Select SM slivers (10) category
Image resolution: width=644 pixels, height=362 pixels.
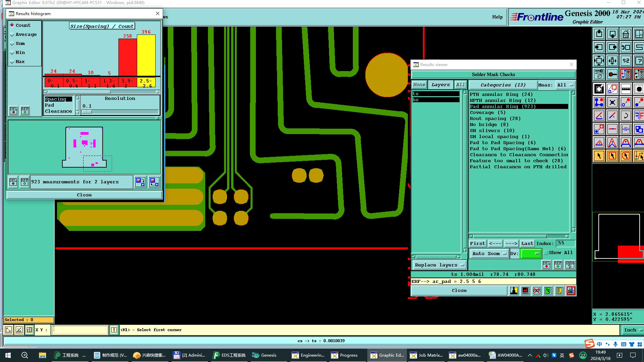click(x=492, y=131)
